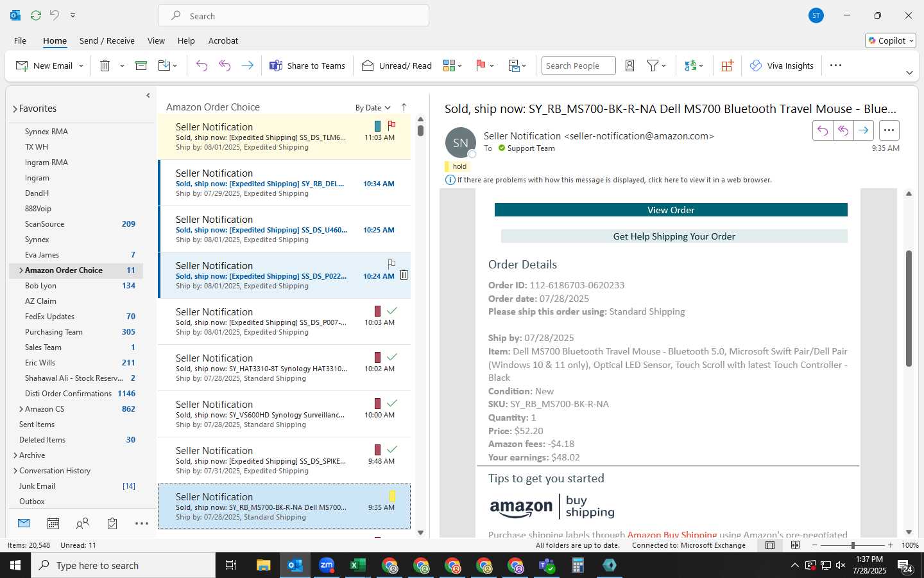Click the View Order button
This screenshot has height=578, width=924.
(x=671, y=210)
